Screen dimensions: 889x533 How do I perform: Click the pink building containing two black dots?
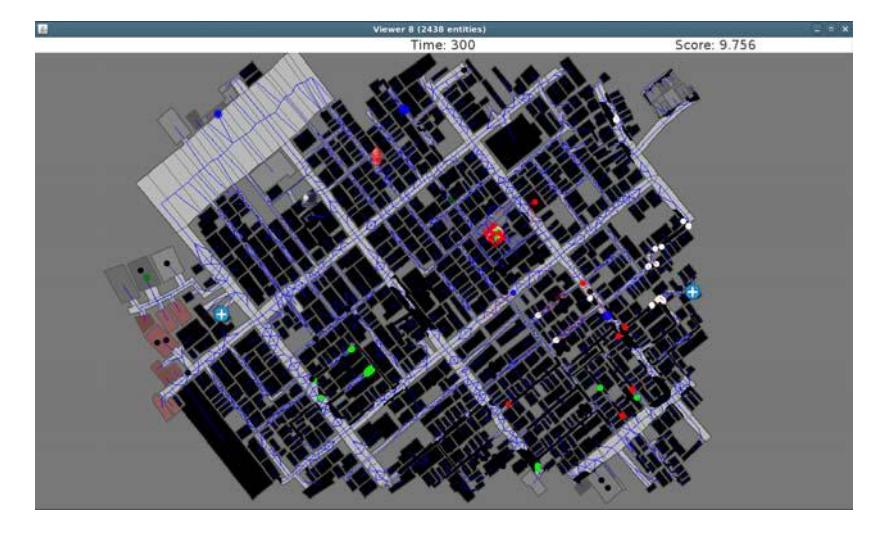(160, 339)
